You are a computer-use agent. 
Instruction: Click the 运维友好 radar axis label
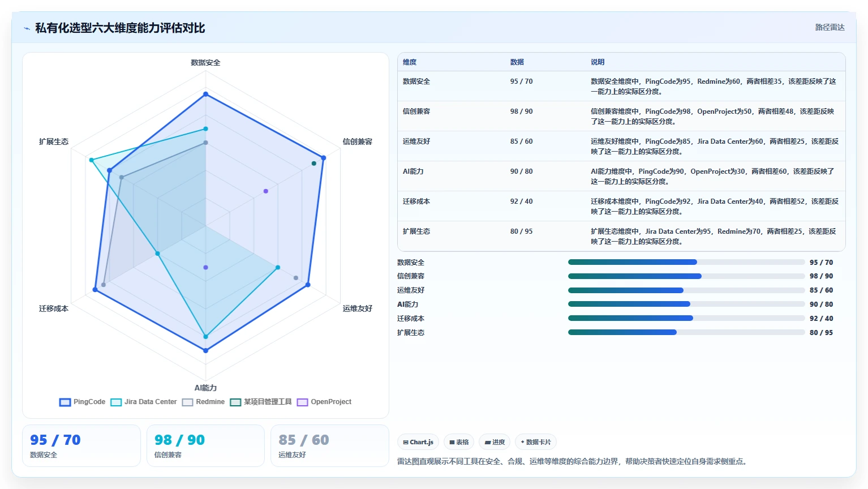tap(358, 308)
